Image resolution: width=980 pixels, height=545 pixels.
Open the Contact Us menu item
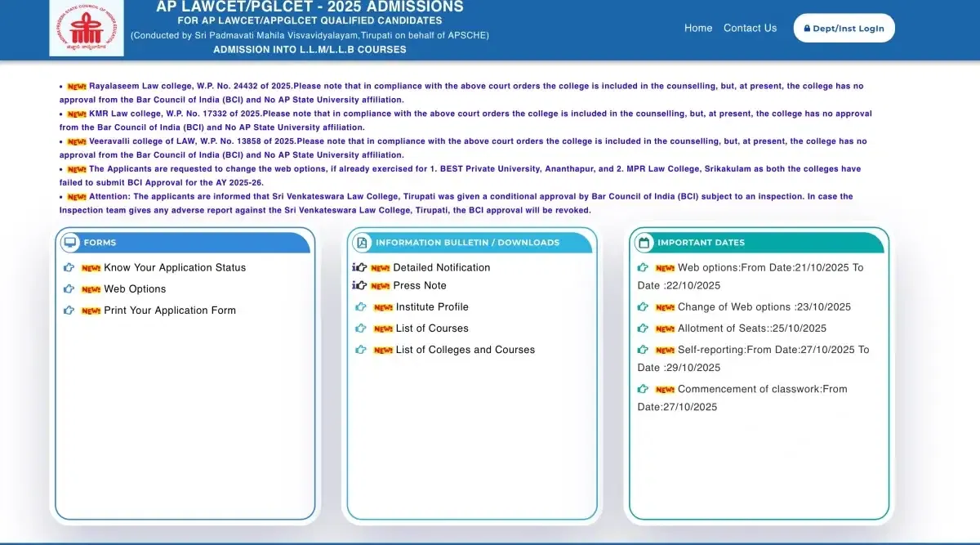click(750, 28)
